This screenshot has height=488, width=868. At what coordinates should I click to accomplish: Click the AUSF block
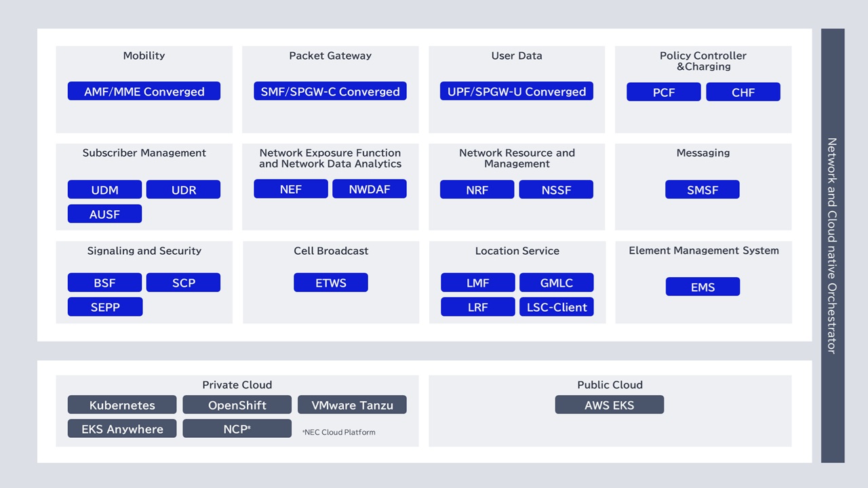tap(104, 214)
